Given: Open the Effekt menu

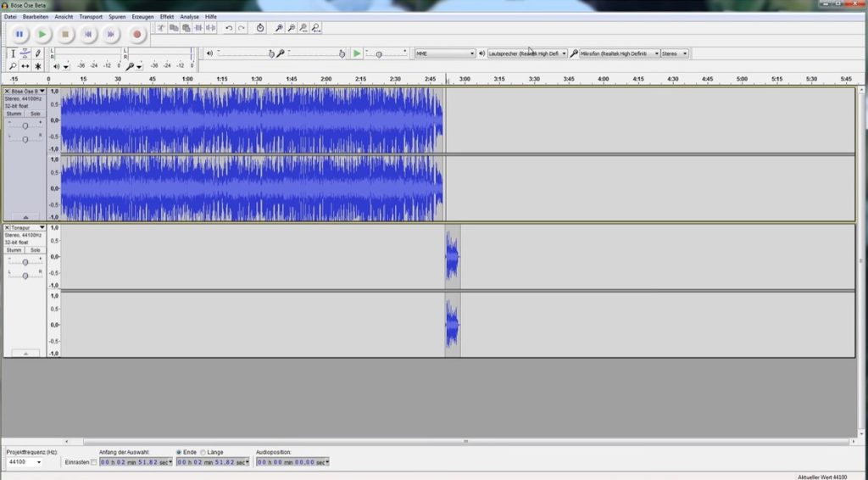Looking at the screenshot, I should tap(167, 17).
